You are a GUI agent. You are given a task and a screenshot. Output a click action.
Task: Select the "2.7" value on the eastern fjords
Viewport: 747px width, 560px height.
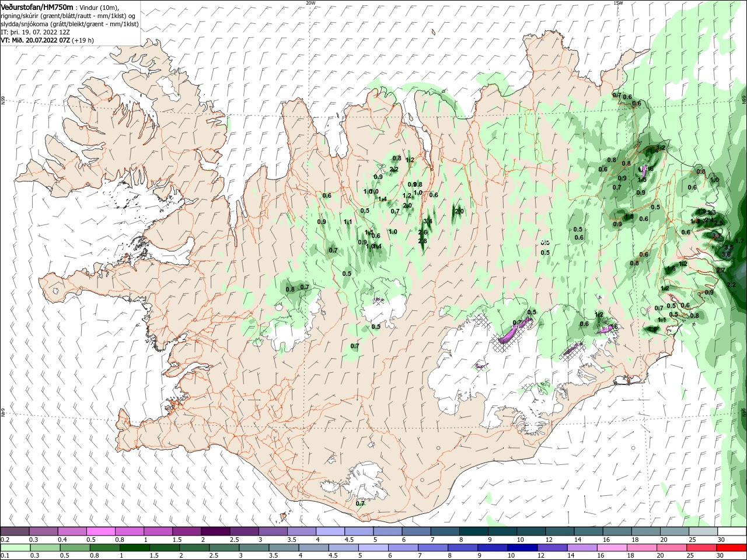tap(721, 270)
